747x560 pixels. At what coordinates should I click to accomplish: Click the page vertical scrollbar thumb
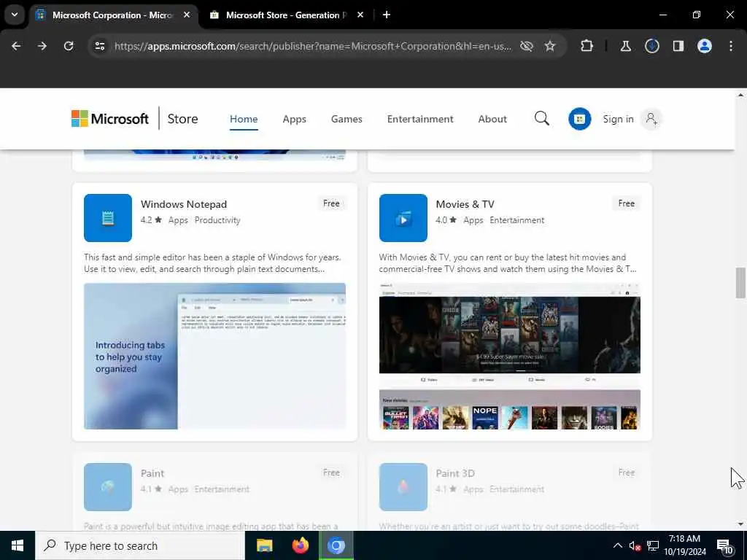(740, 283)
